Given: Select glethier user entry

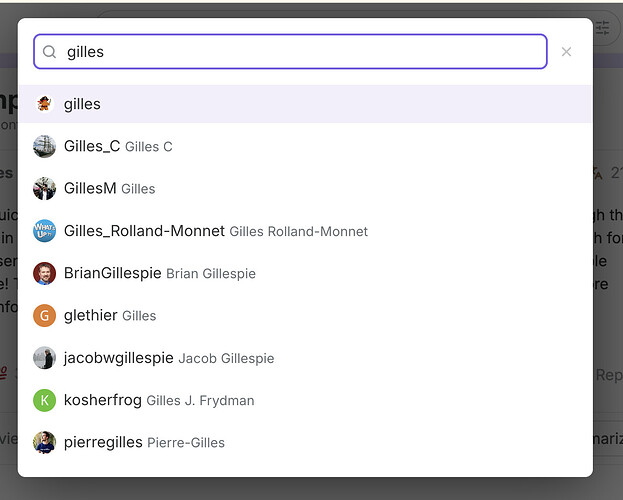Looking at the screenshot, I should 305,316.
